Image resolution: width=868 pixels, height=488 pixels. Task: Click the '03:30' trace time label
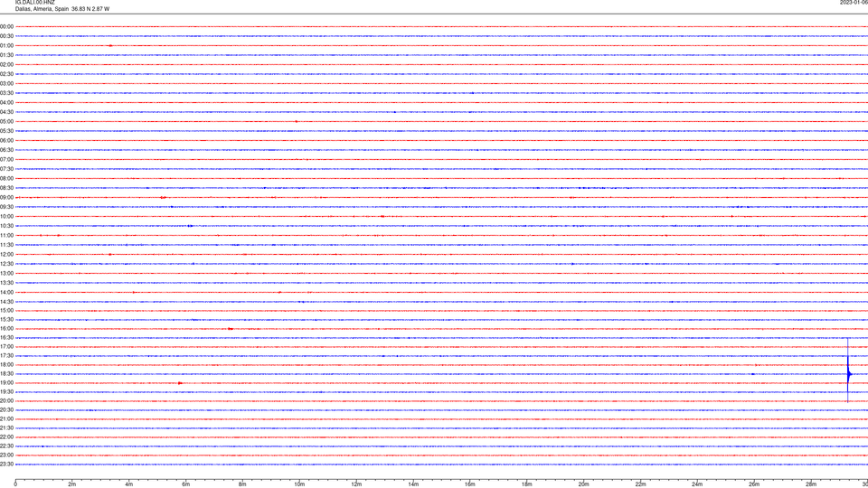pos(6,93)
